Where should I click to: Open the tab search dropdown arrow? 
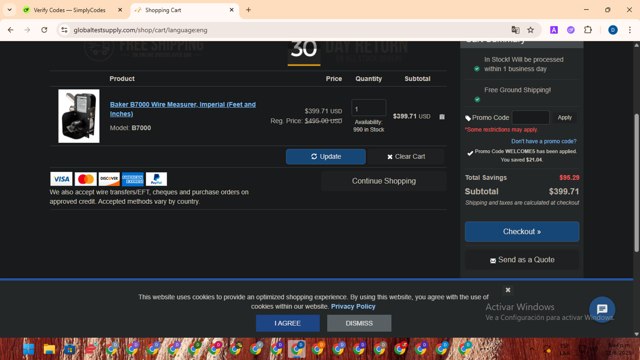click(x=9, y=10)
